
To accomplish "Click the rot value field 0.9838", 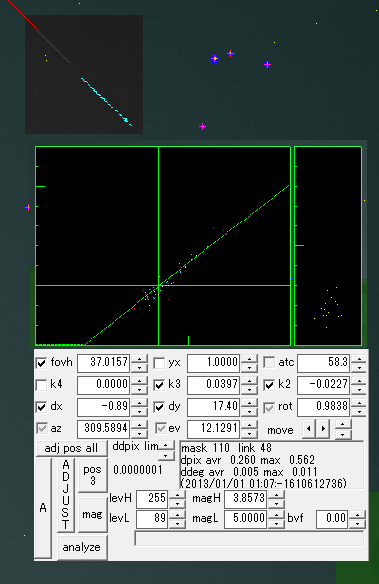I will (323, 407).
